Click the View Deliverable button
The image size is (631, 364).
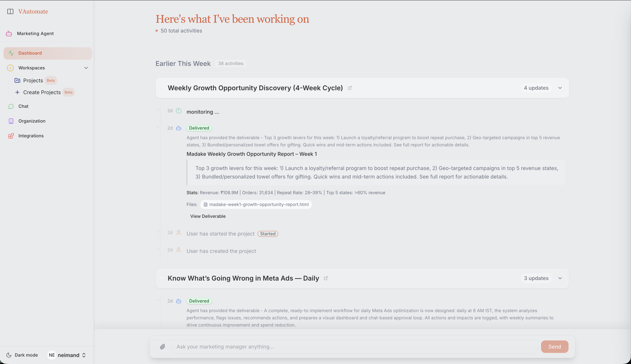208,216
